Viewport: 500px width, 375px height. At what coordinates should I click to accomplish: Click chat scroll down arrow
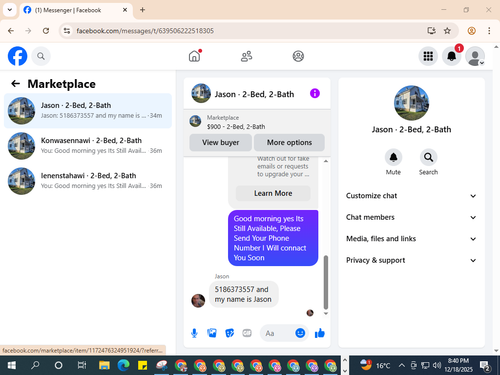tap(326, 313)
